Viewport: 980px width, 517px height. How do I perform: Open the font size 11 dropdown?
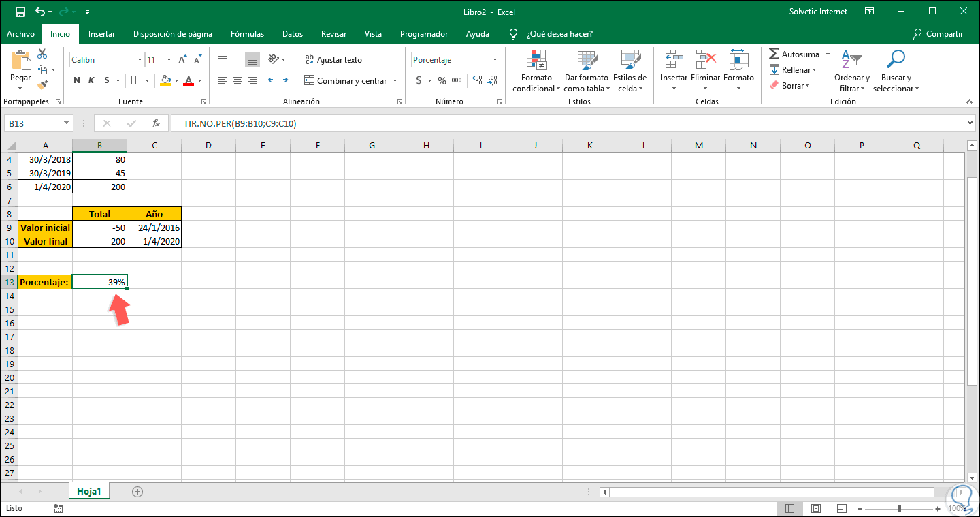click(x=169, y=60)
